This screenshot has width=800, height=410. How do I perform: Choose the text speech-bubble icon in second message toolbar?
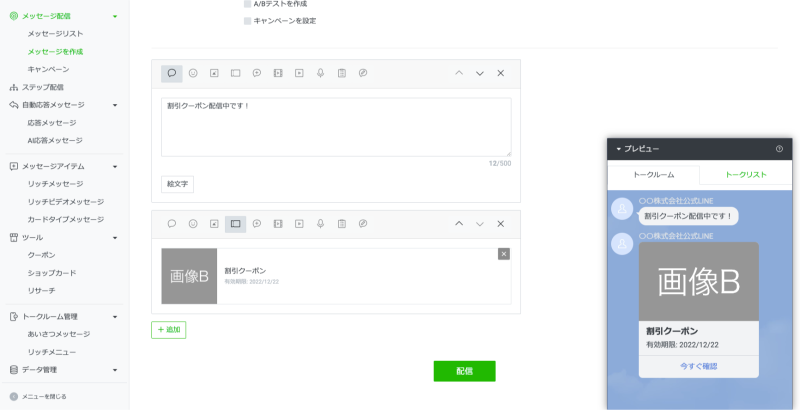click(x=172, y=224)
